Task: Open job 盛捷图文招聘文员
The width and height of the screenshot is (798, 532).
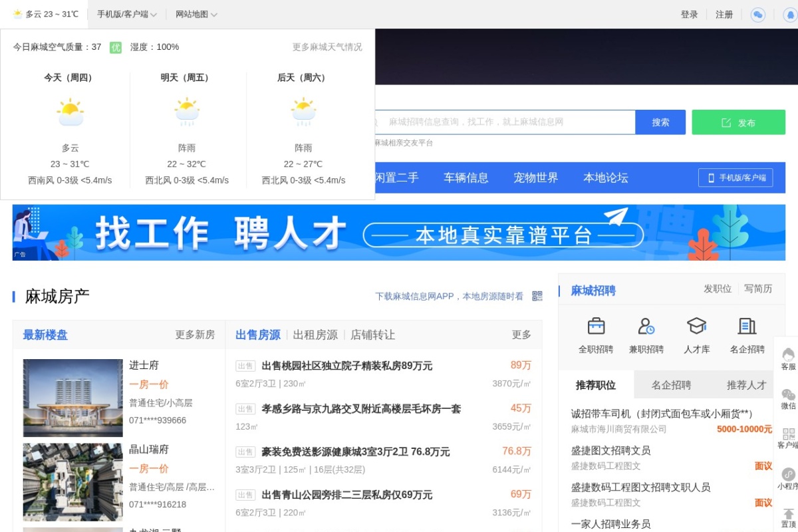Action: tap(610, 450)
